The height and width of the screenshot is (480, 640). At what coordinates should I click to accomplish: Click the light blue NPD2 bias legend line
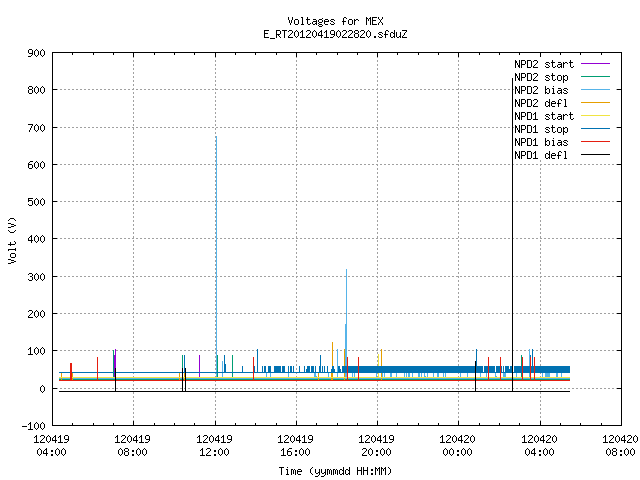pos(596,89)
